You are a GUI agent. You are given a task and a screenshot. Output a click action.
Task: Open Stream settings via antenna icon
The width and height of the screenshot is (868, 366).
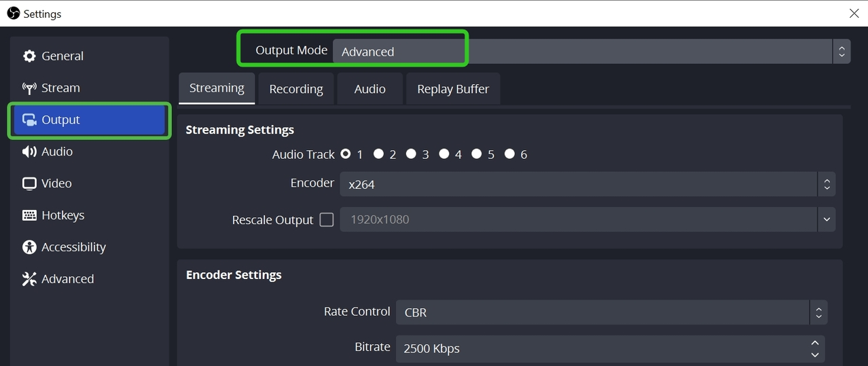(x=29, y=88)
